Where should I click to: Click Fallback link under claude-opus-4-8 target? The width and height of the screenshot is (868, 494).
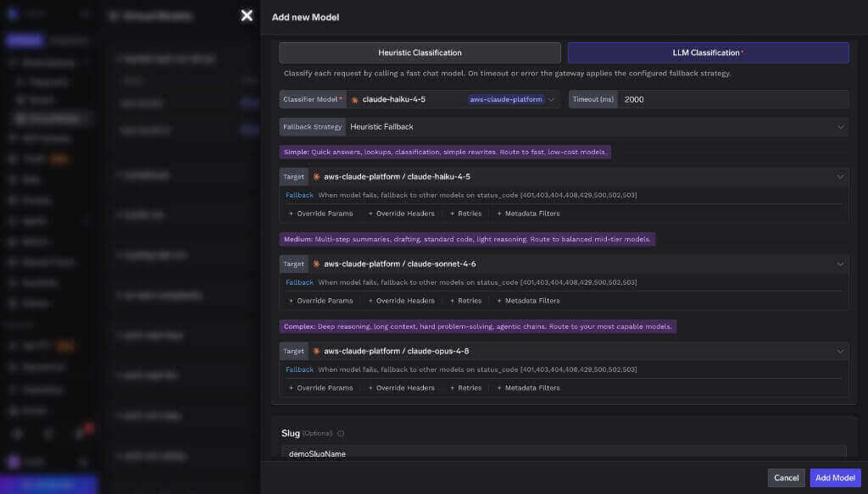coord(299,369)
